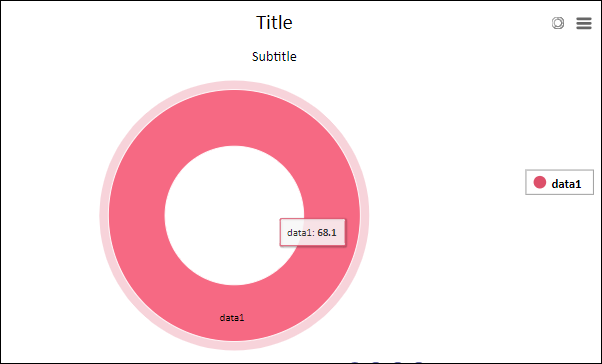
Task: Click the left arc of the donut ring
Action: coord(136,215)
